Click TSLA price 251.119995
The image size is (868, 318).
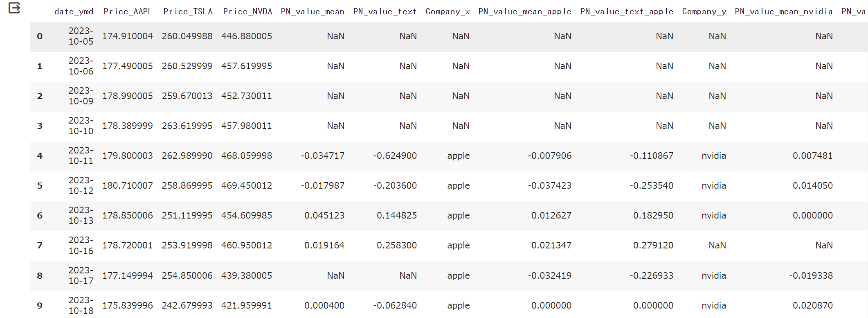[x=187, y=216]
